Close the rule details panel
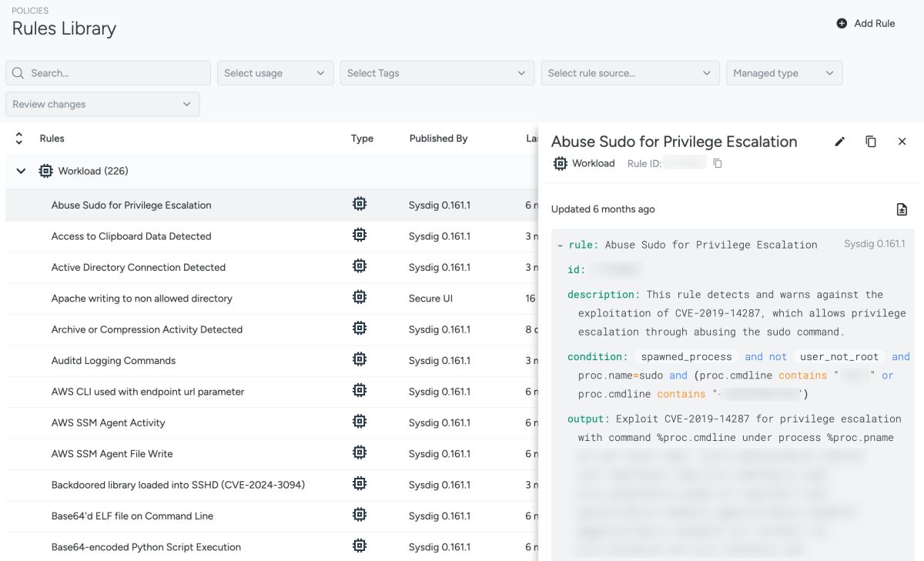Image resolution: width=924 pixels, height=561 pixels. 902,142
